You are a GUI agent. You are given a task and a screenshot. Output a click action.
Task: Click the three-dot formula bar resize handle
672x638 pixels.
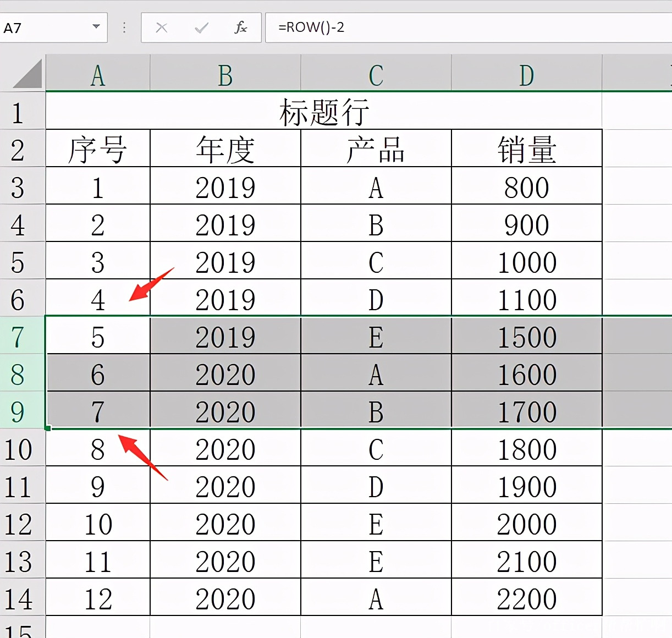tap(124, 28)
